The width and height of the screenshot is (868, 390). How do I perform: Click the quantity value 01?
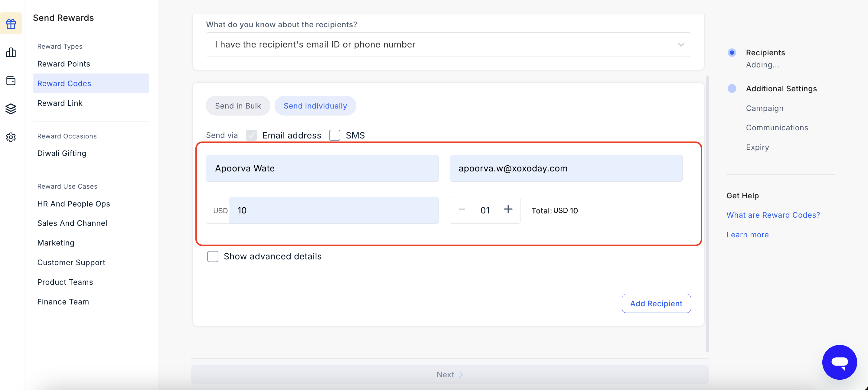[485, 210]
